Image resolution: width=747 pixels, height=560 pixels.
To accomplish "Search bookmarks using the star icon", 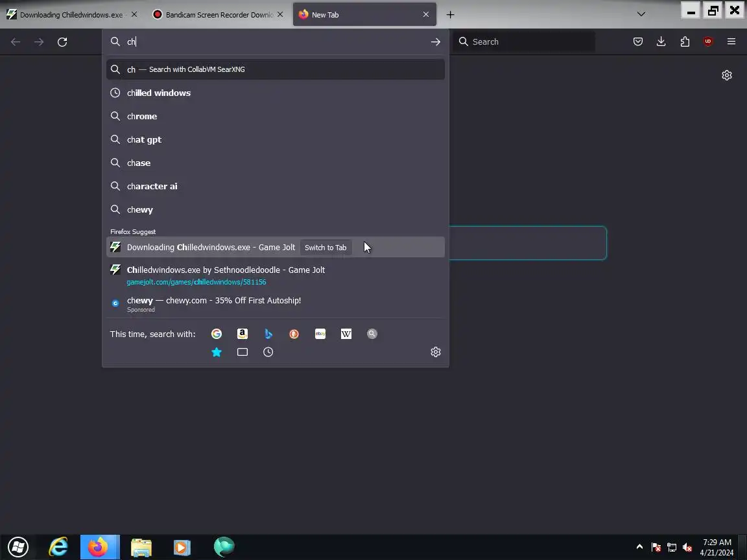I will tap(217, 352).
